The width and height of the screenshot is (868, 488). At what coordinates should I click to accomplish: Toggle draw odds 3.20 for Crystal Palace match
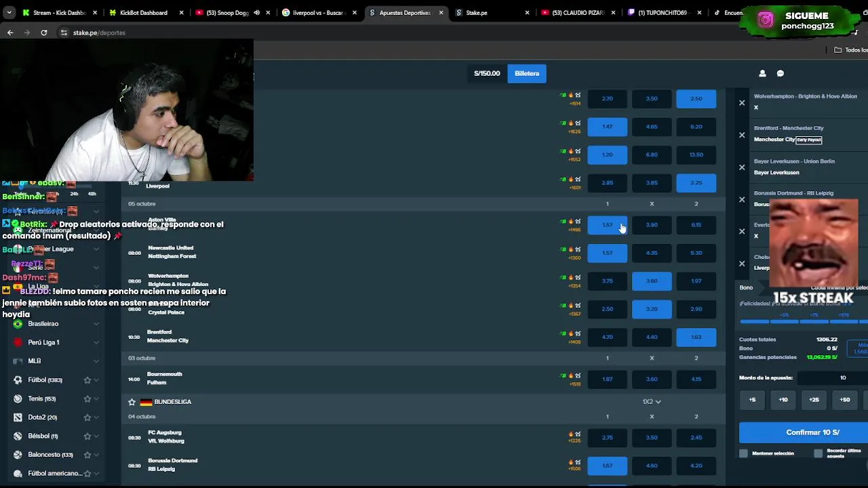[652, 309]
